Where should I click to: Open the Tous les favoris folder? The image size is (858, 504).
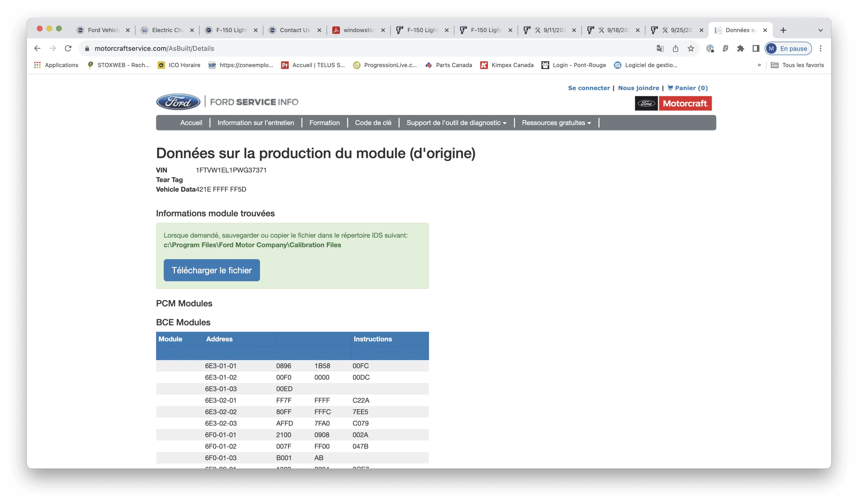[x=797, y=65]
